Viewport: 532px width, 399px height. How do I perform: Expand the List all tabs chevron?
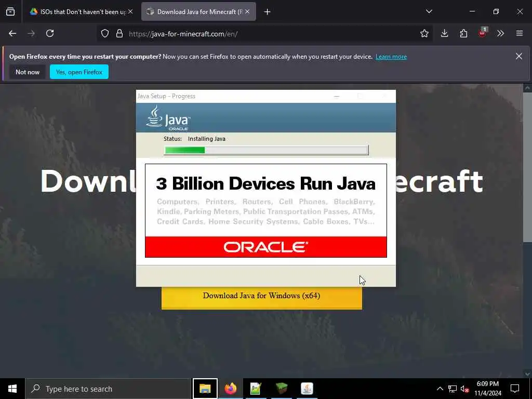pos(429,11)
